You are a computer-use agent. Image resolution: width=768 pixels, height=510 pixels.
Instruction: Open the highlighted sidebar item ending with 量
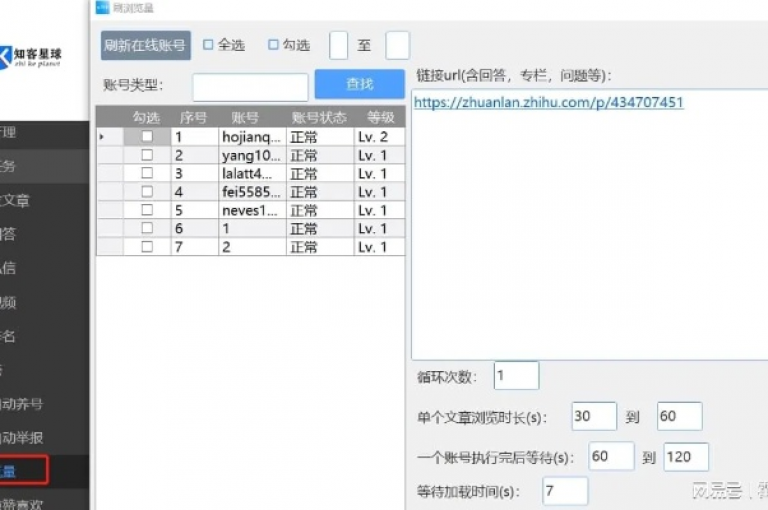click(23, 470)
